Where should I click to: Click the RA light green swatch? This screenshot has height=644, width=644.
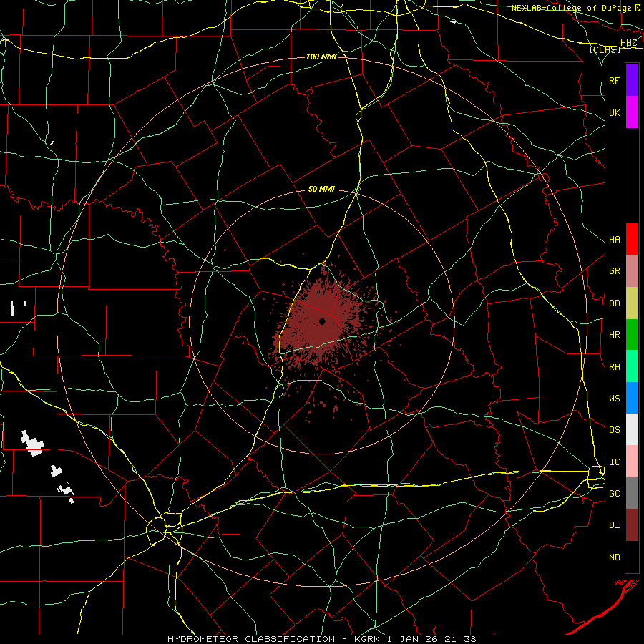(632, 366)
